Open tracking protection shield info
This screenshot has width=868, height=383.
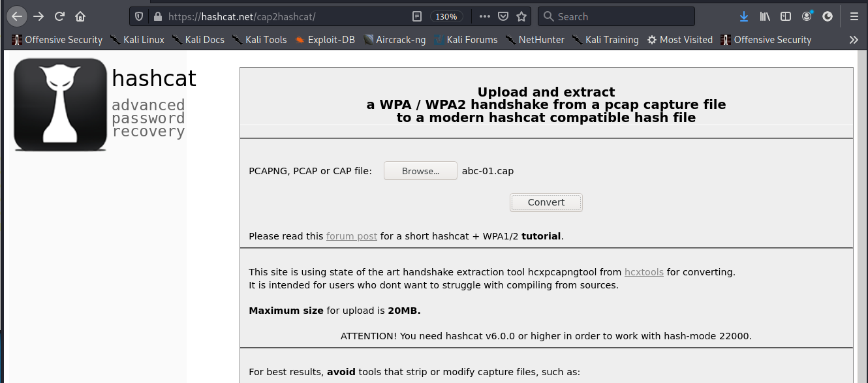pos(140,16)
